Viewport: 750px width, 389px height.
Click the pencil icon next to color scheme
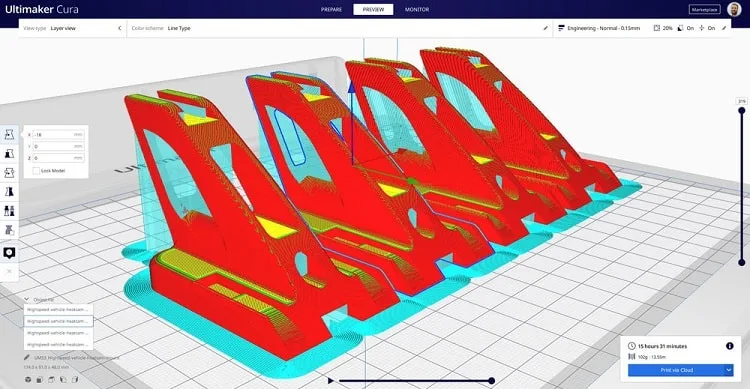545,28
